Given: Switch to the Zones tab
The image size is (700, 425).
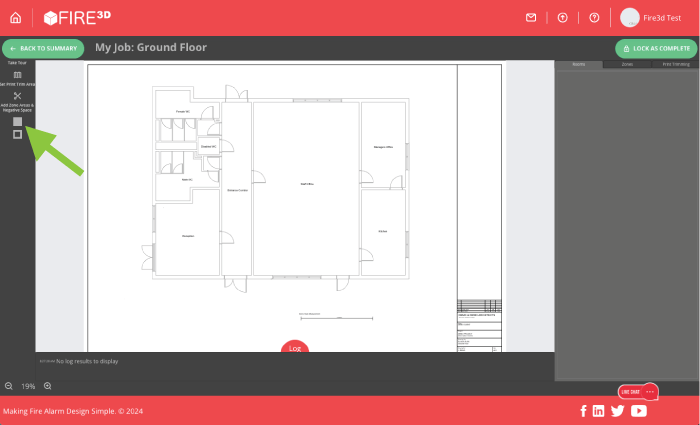Looking at the screenshot, I should pos(627,64).
